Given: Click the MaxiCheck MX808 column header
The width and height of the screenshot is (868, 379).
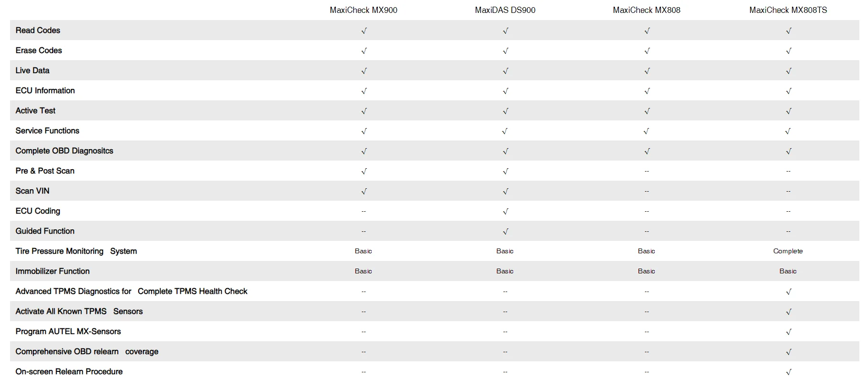Looking at the screenshot, I should point(647,10).
